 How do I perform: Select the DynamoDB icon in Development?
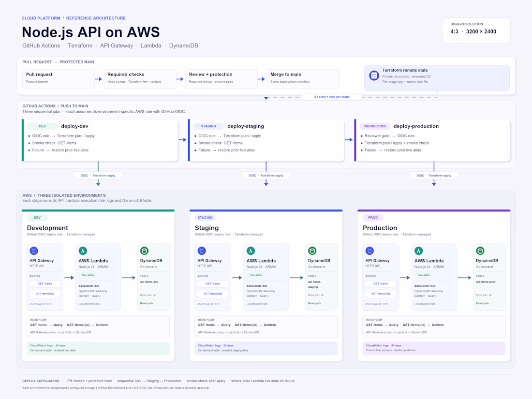click(144, 251)
